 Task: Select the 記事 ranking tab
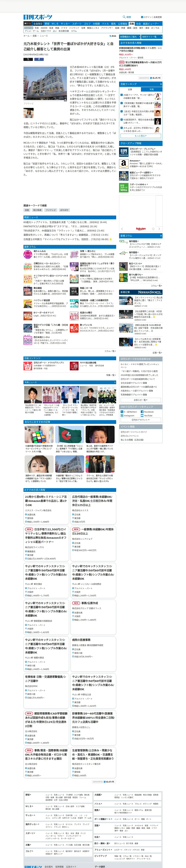click(x=130, y=89)
